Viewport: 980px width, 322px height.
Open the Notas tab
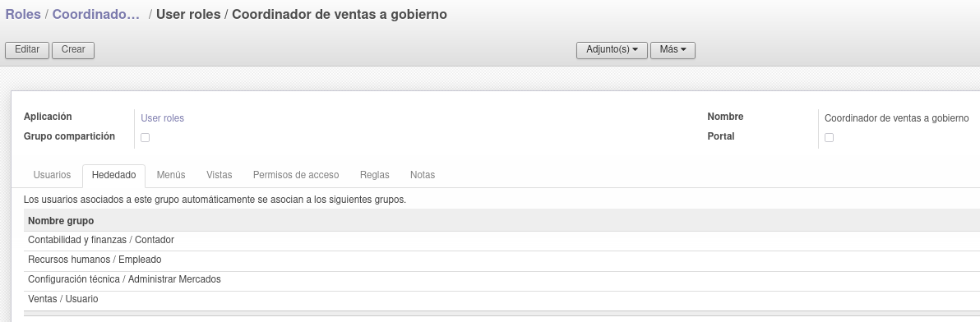click(x=423, y=175)
